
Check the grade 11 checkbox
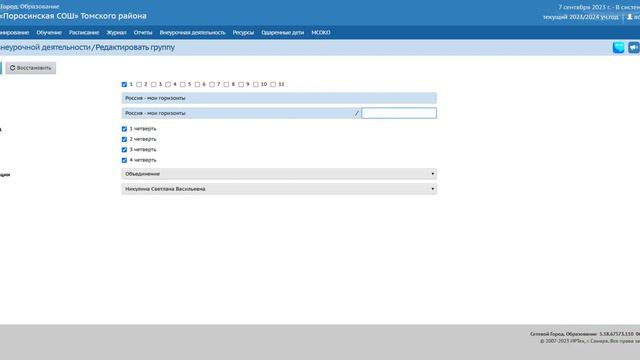point(273,84)
